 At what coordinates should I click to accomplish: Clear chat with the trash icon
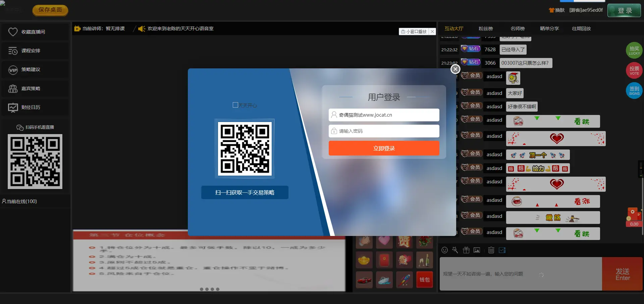click(491, 250)
